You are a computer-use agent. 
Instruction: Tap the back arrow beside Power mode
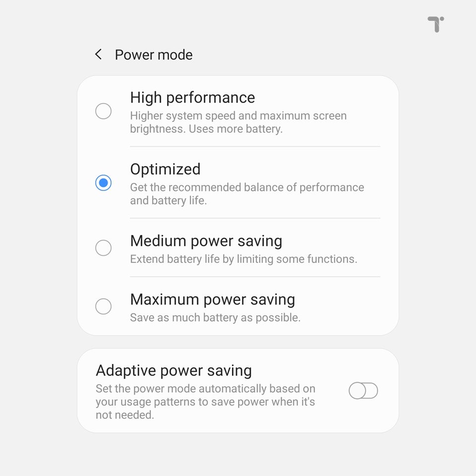coord(98,55)
